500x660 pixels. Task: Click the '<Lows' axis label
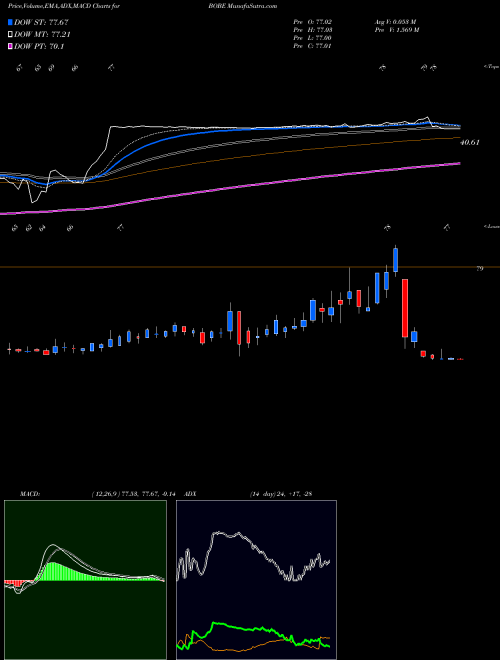492,226
